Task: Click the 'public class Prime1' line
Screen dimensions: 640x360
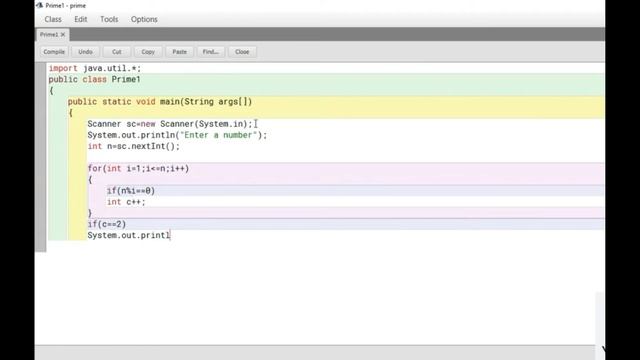Action: [x=94, y=80]
